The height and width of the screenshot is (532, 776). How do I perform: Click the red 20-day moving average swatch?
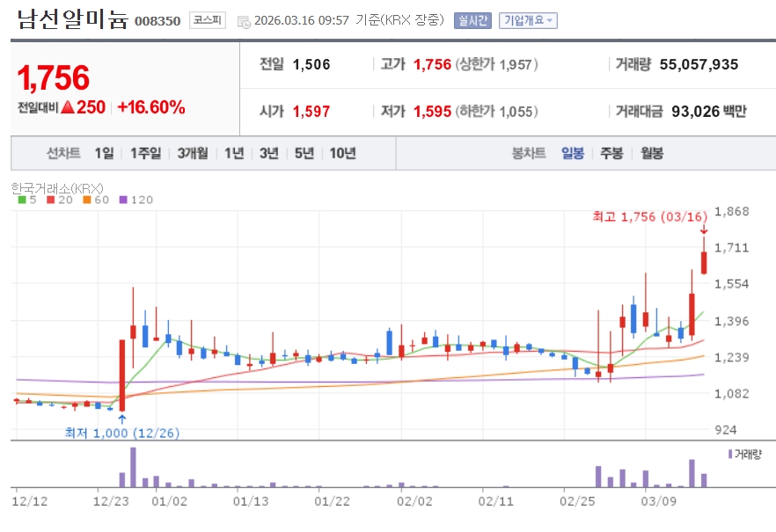(50, 200)
